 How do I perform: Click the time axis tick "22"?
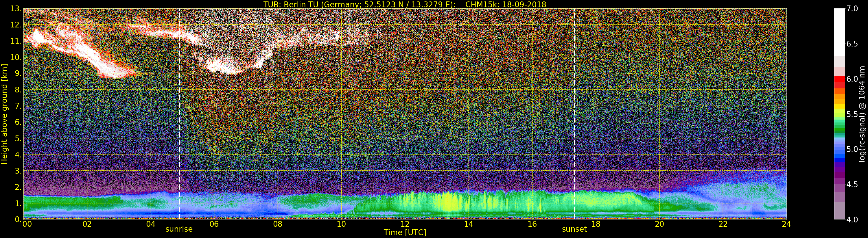point(723,224)
